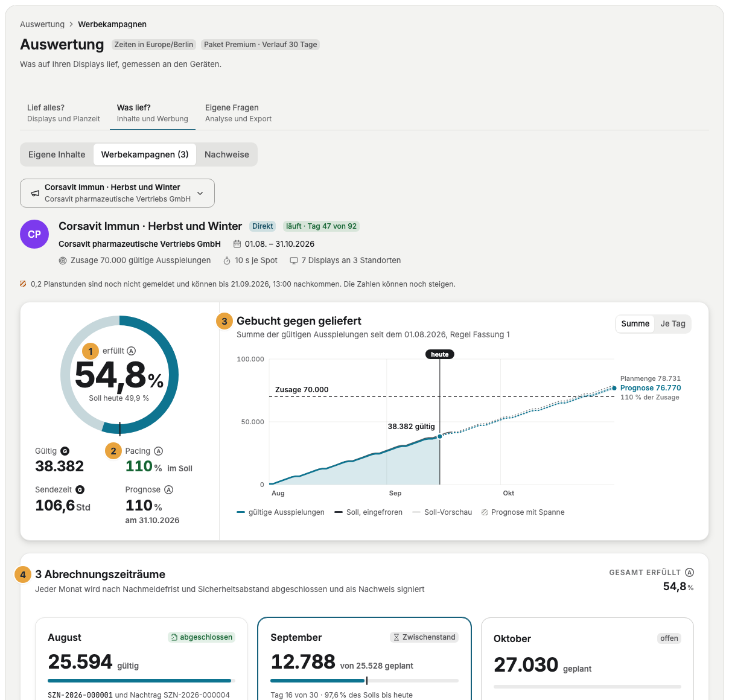
Task: Click the Soll, eingefroren legend entry
Action: [x=369, y=512]
